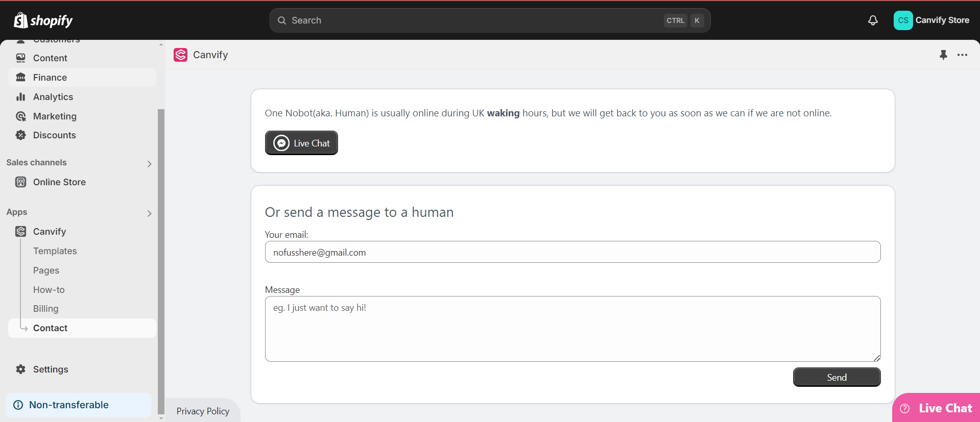The height and width of the screenshot is (422, 980).
Task: Open the Canvify Store account menu
Action: coord(931,20)
